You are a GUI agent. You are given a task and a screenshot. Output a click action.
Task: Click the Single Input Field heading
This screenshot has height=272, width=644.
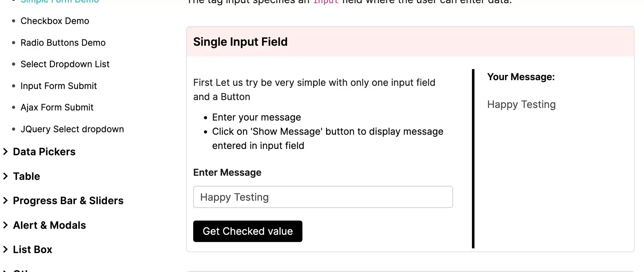tap(240, 42)
